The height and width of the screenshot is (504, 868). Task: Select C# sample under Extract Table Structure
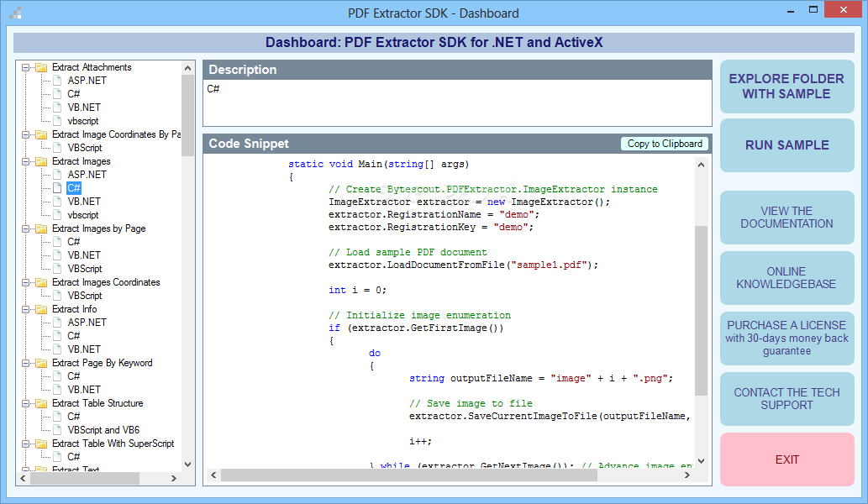coord(74,417)
